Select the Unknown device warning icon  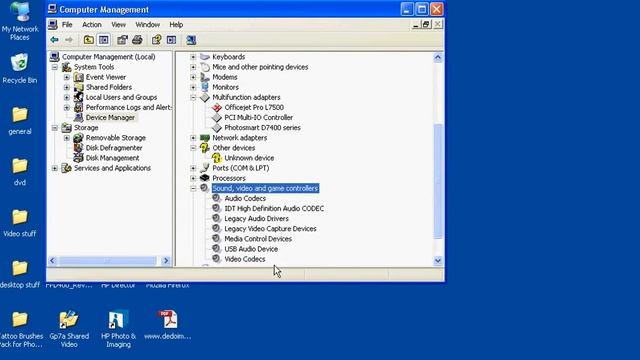click(217, 158)
